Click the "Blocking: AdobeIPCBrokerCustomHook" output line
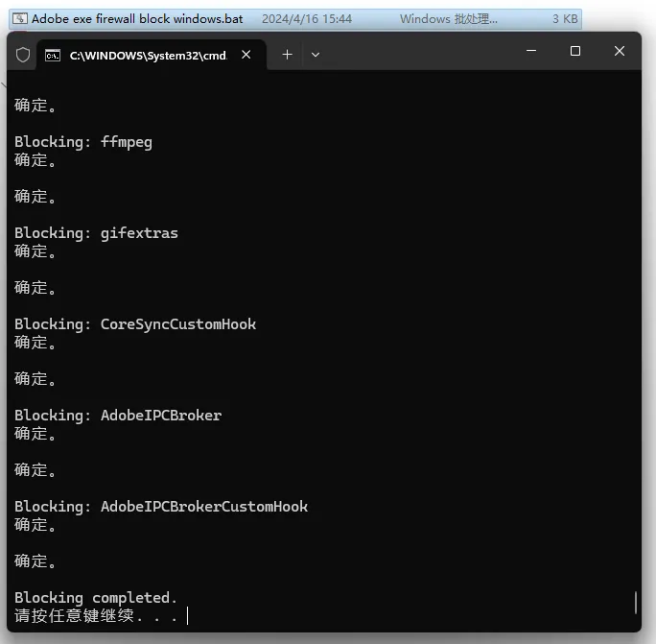 (161, 507)
